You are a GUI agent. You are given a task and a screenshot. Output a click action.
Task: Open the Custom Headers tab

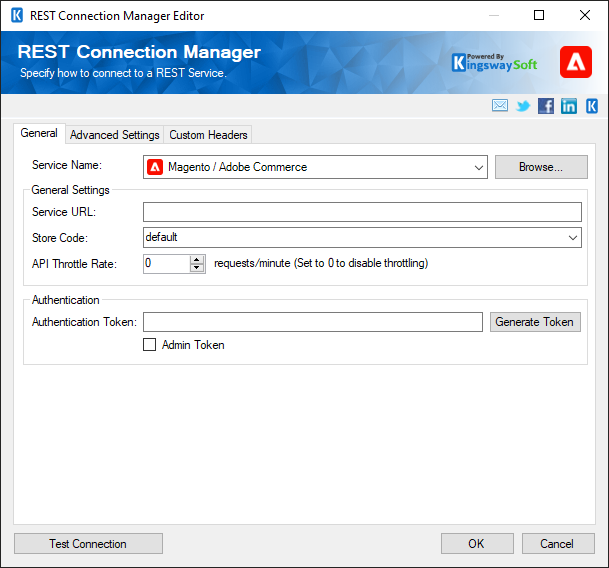208,135
